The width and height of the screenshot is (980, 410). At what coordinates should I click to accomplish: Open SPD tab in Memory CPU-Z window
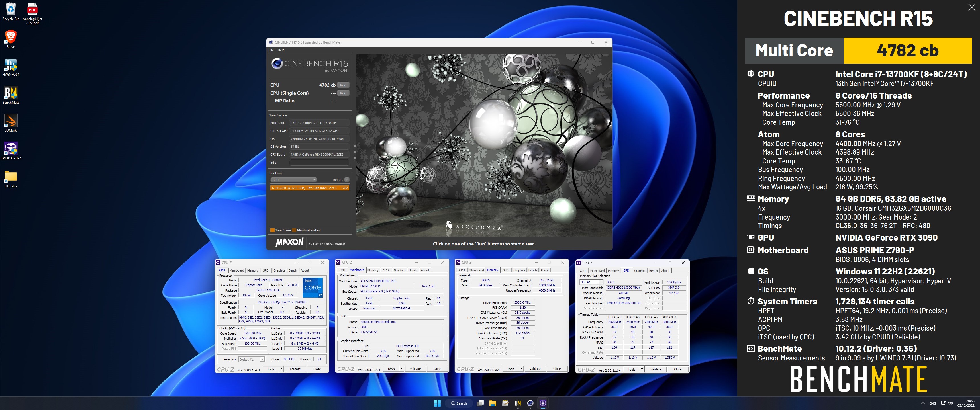pos(506,270)
